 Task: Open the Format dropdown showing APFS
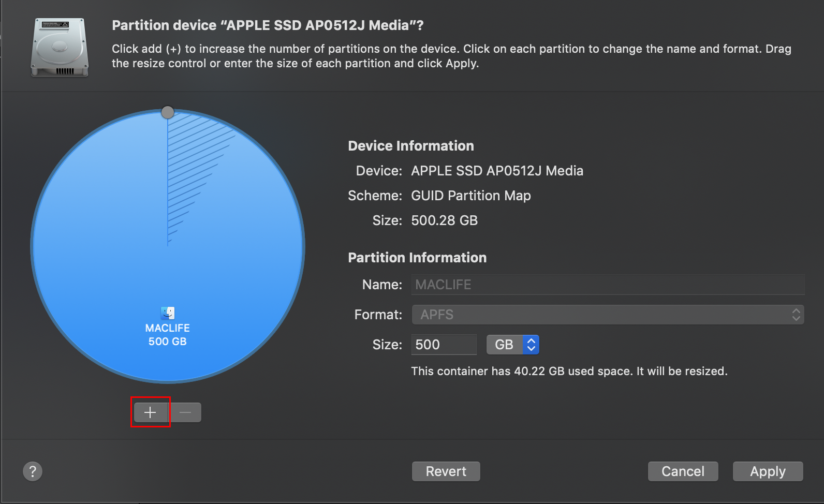coord(608,315)
